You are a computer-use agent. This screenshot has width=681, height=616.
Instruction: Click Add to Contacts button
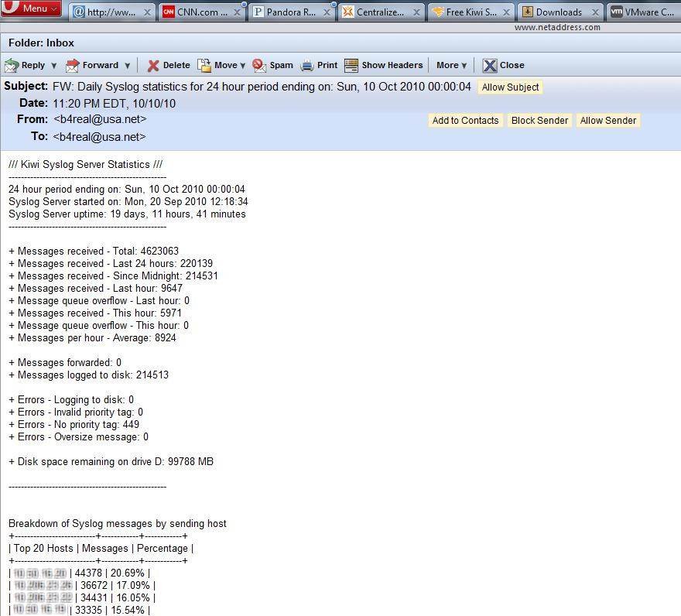click(x=465, y=121)
